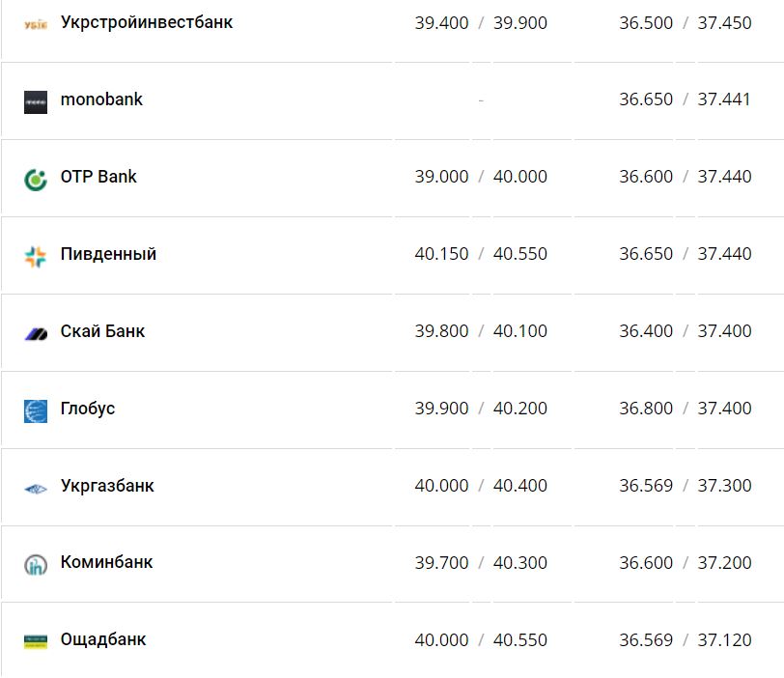Click the Пивденный bank logo icon
The width and height of the screenshot is (784, 678).
tap(36, 256)
